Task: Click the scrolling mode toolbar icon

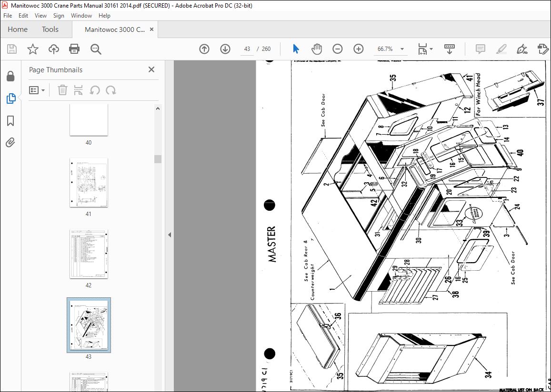Action: click(450, 49)
